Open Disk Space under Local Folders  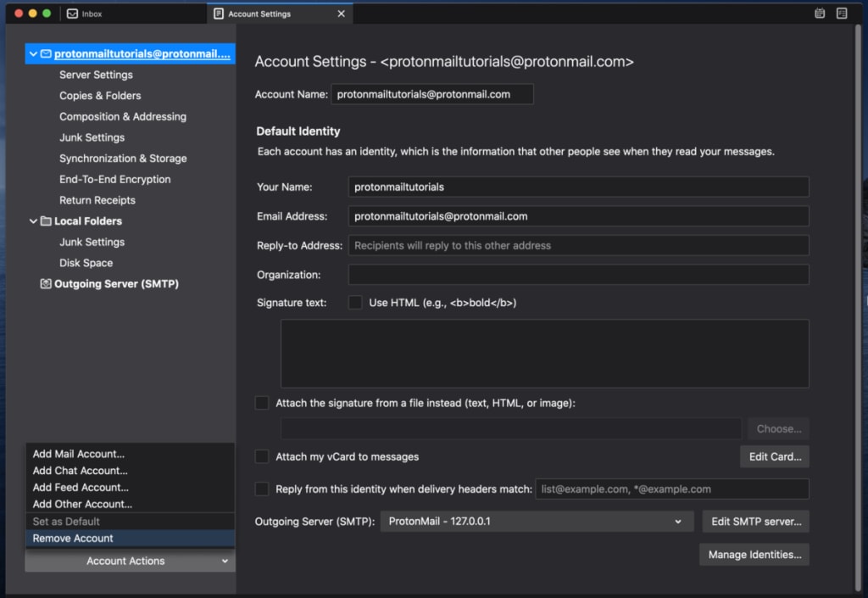pos(86,263)
